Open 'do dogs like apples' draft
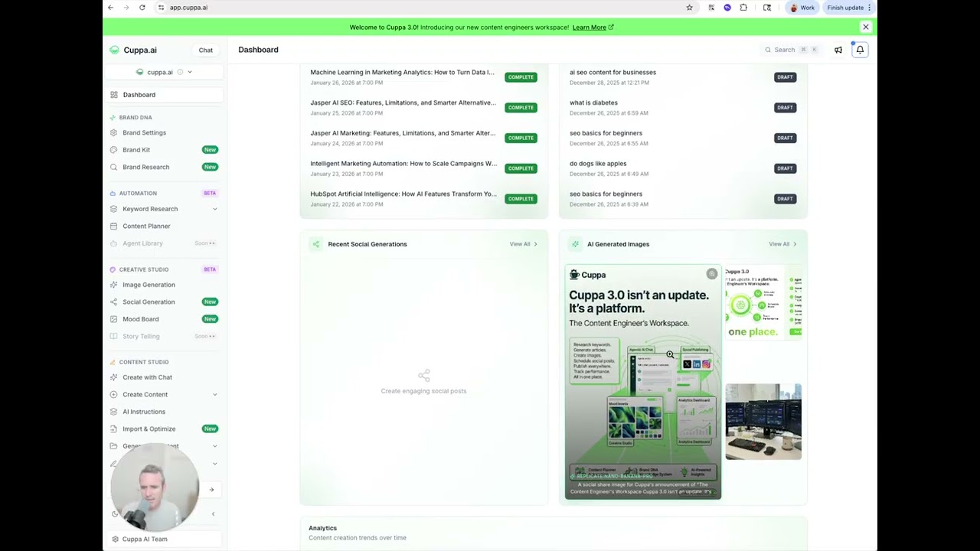This screenshot has height=551, width=980. [683, 168]
